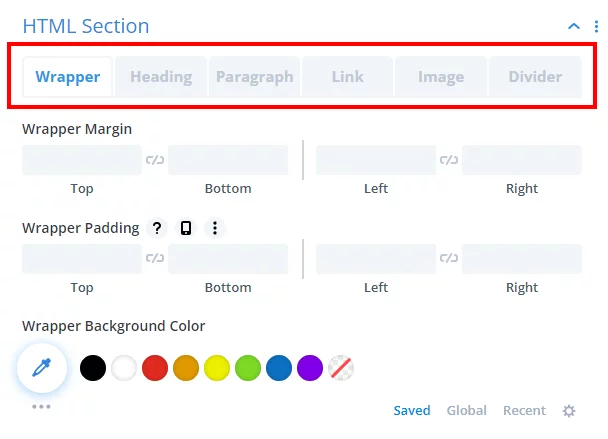608x439 pixels.
Task: Open the eyedropper color picker
Action: pyautogui.click(x=42, y=368)
